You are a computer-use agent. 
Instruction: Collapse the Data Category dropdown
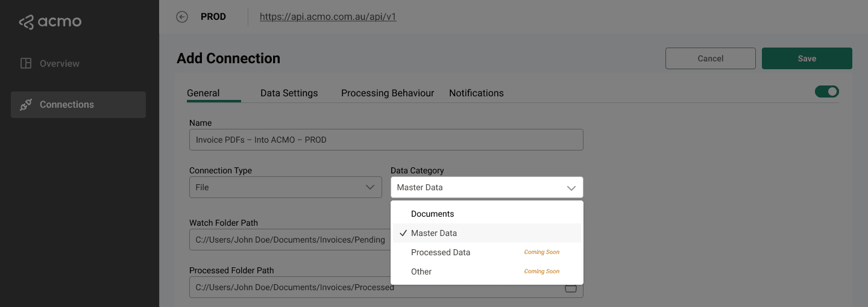pos(487,187)
